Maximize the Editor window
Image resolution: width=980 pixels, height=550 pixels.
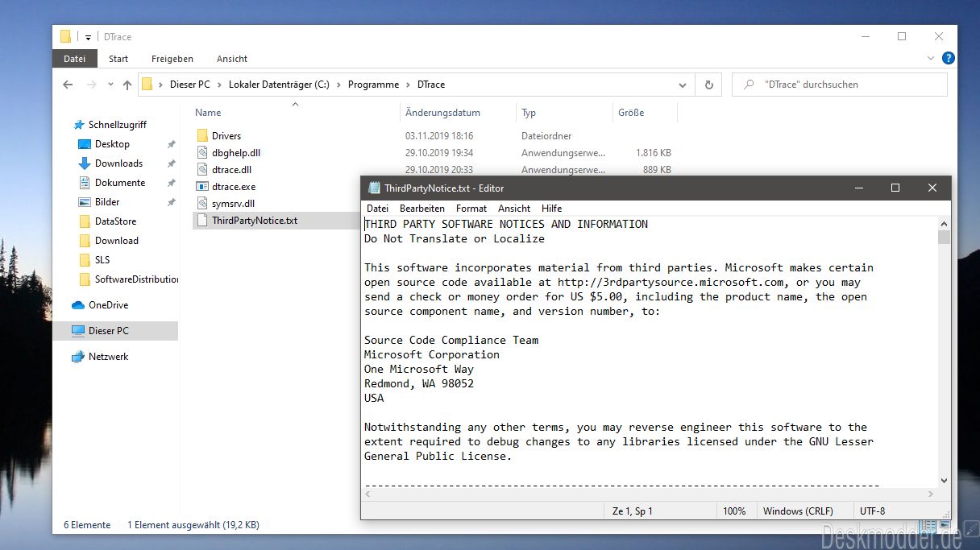coord(895,188)
